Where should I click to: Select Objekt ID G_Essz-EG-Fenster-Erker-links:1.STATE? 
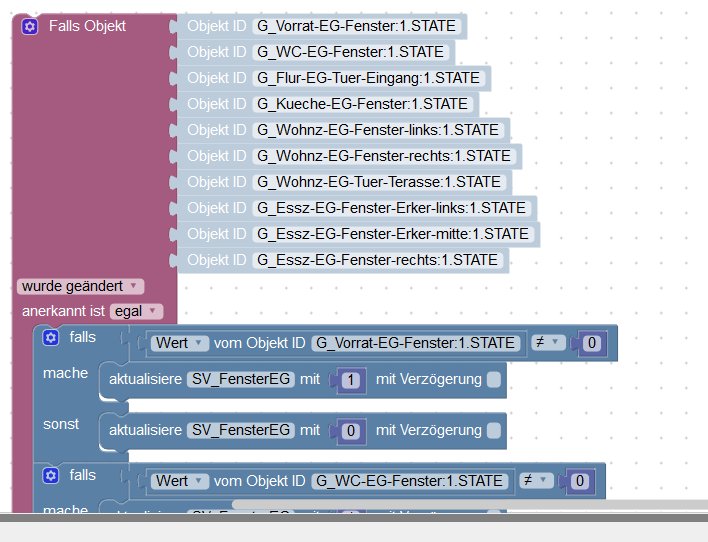pos(392,208)
